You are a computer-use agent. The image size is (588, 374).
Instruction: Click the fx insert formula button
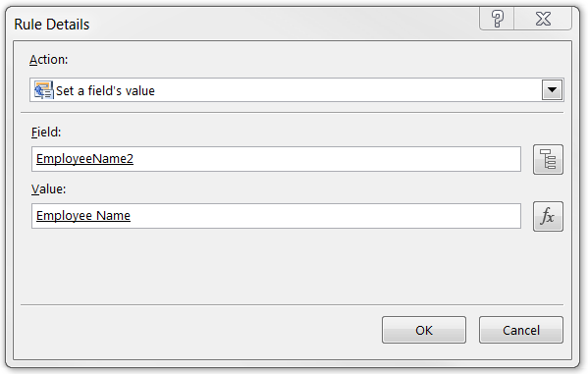[548, 216]
